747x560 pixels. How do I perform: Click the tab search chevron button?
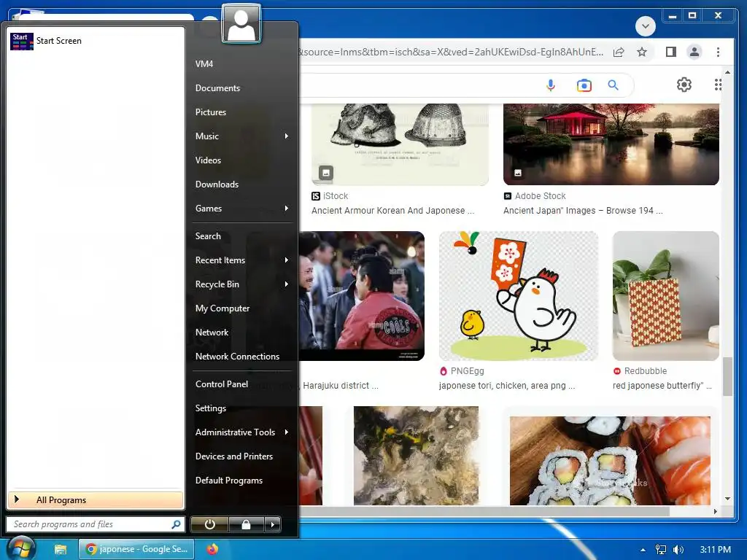pos(646,26)
